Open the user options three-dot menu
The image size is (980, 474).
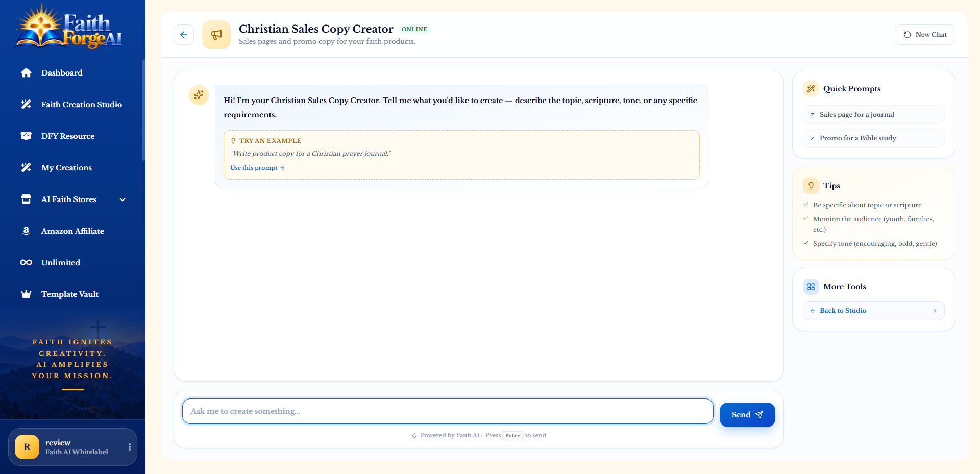click(x=130, y=447)
